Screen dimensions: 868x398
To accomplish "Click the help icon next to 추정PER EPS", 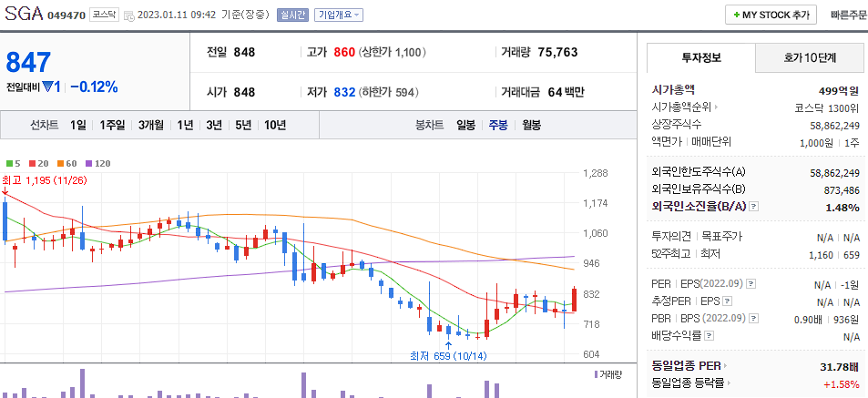I will coord(728,301).
